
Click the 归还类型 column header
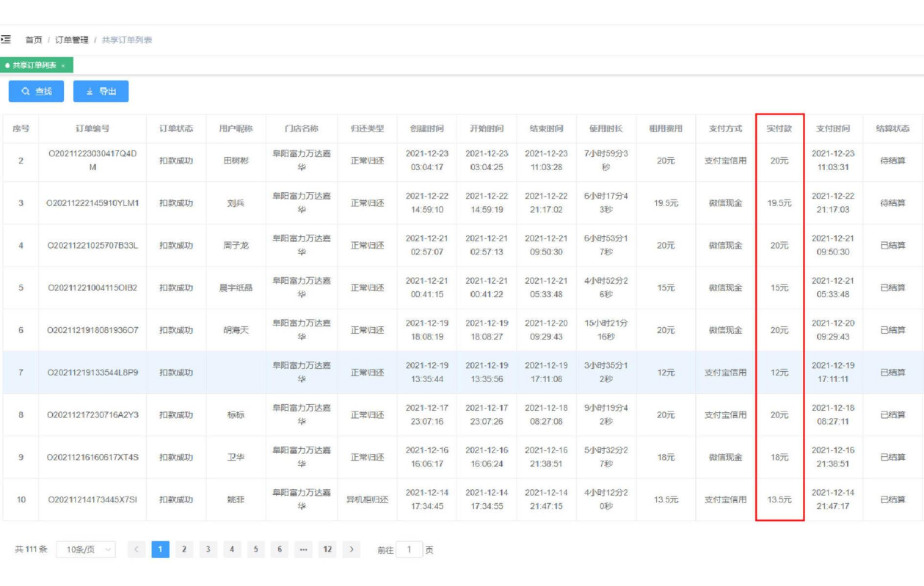click(367, 128)
